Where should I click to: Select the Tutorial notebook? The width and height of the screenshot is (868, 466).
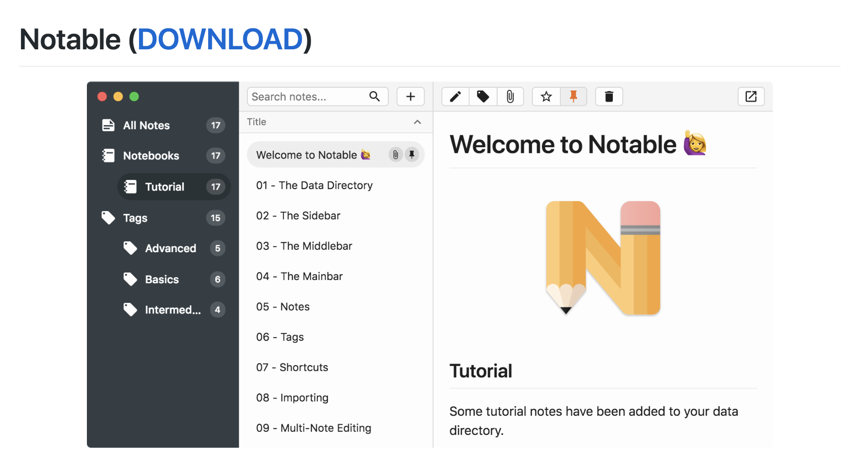[x=165, y=187]
